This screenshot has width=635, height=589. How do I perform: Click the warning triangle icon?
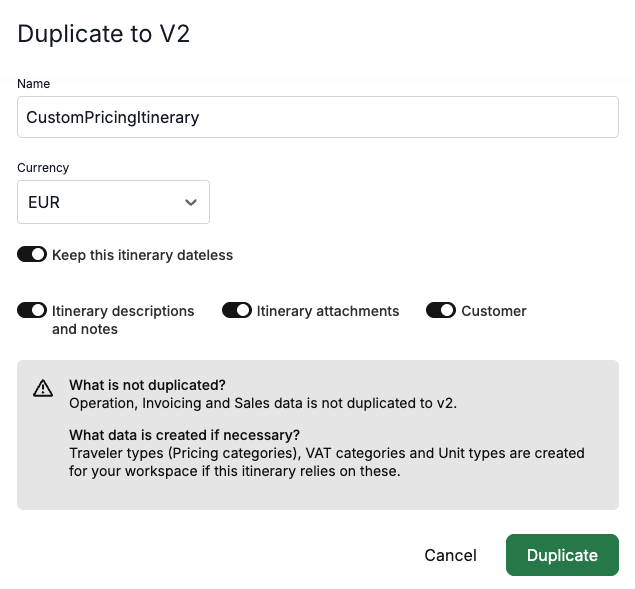click(43, 388)
